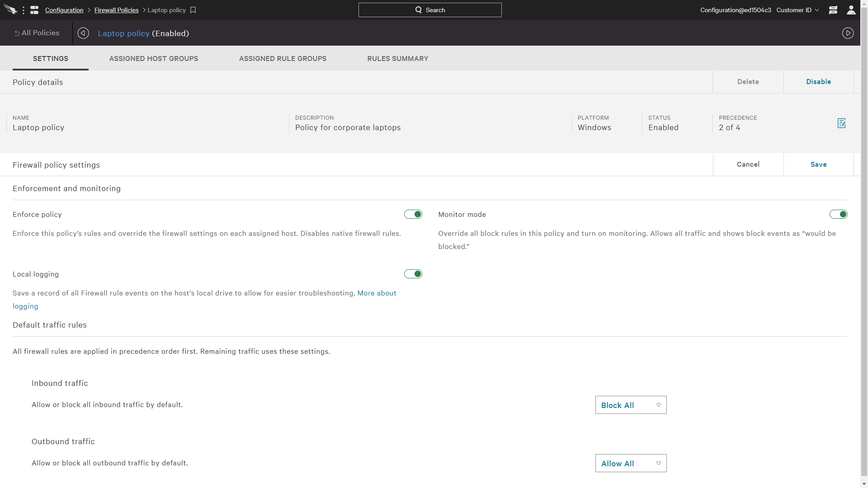Open the Configuration toggles menu icon
Image resolution: width=868 pixels, height=488 pixels.
(x=34, y=10)
